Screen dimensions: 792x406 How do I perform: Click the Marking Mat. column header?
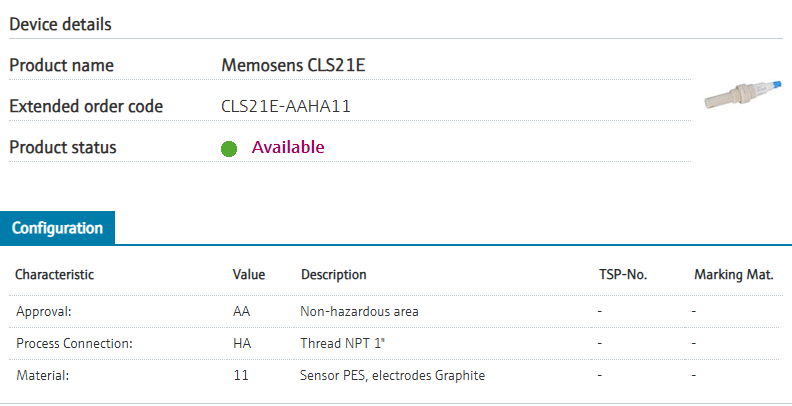tap(733, 274)
